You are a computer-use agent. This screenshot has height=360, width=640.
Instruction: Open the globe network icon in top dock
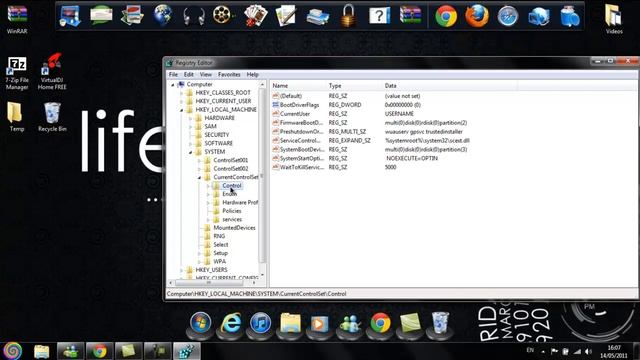click(162, 16)
